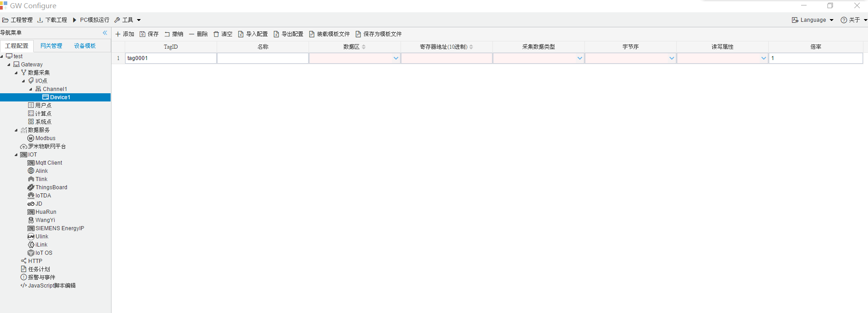Click row number 1 header cell

(118, 58)
